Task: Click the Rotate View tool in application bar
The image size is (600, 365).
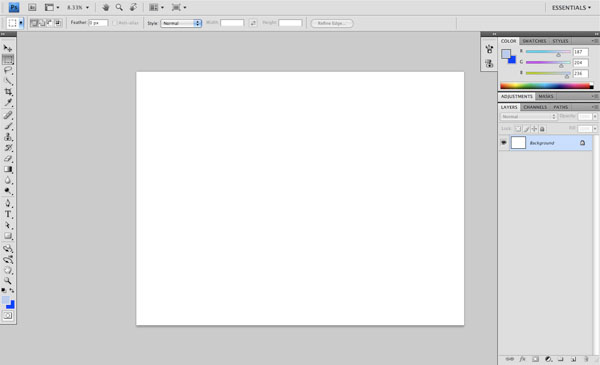Action: [x=133, y=7]
